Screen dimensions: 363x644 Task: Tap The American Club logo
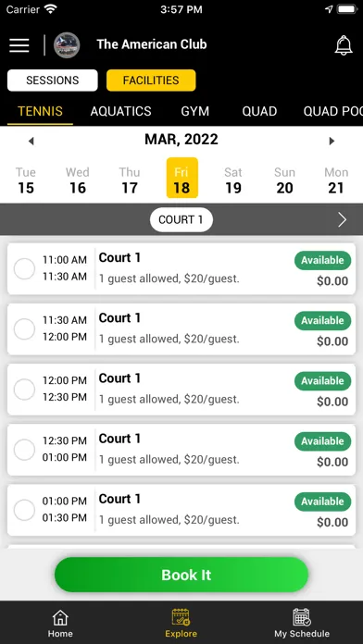click(x=67, y=45)
